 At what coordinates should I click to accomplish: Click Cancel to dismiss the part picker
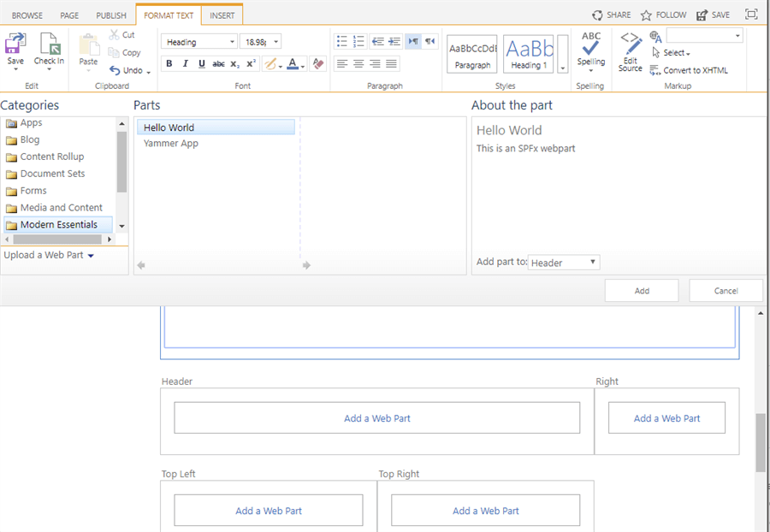(726, 290)
